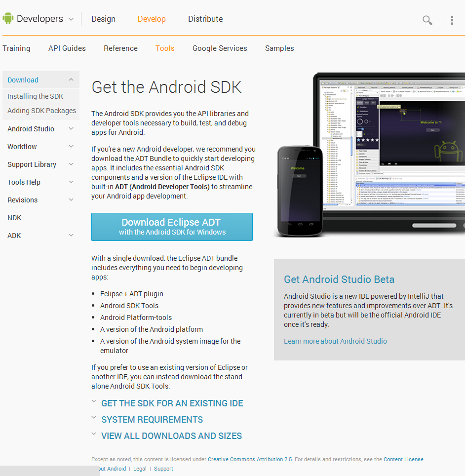
Task: Open the NDK sidebar link
Action: 15,218
